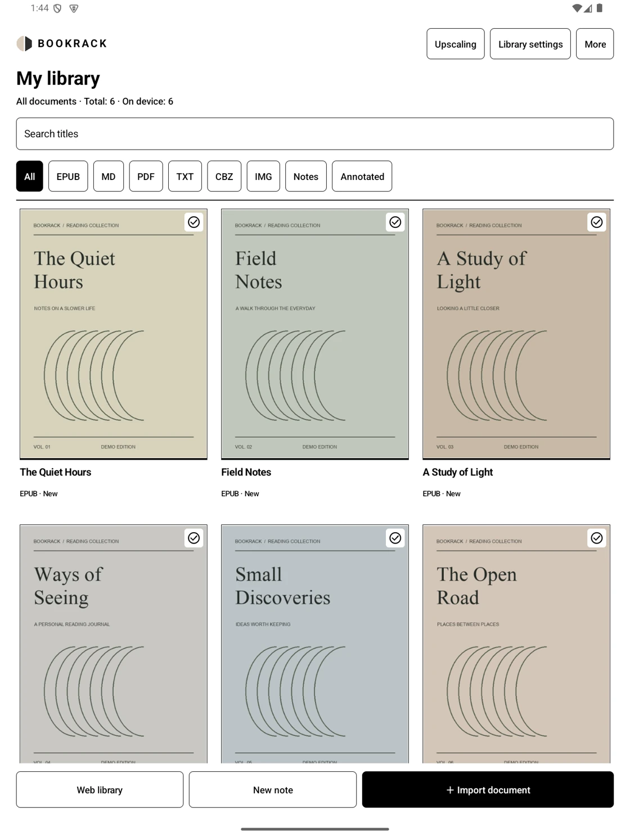
Task: Open Small Discoveries book cover
Action: (x=315, y=644)
